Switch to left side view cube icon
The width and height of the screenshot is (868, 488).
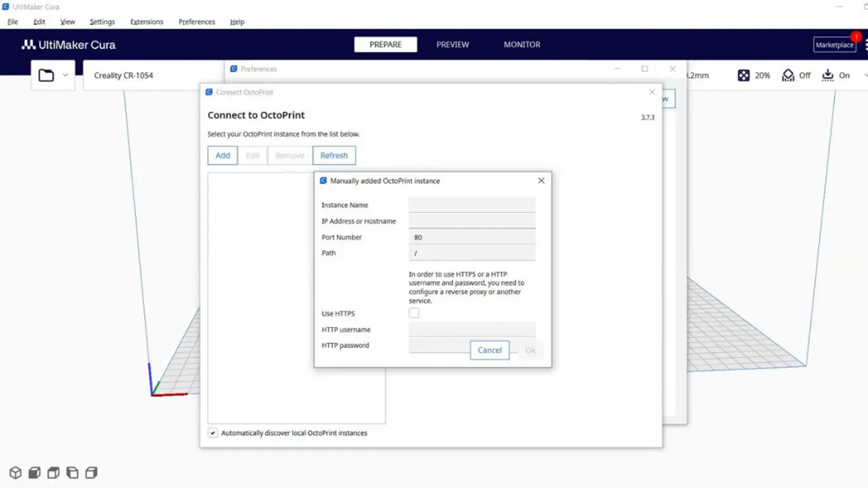pos(72,472)
